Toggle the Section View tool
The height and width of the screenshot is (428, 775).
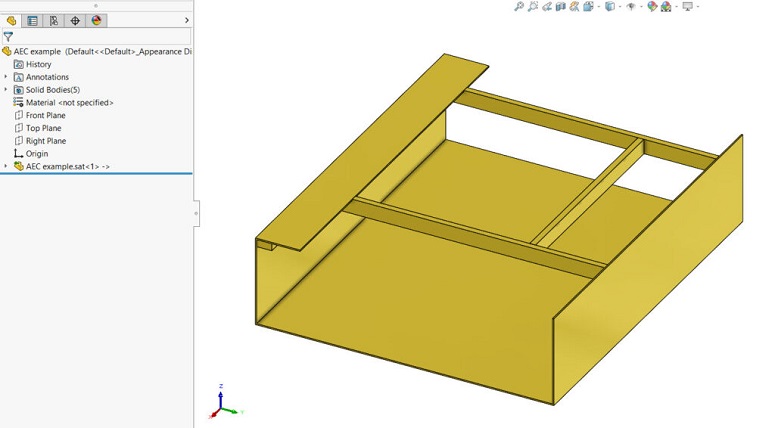pos(560,6)
